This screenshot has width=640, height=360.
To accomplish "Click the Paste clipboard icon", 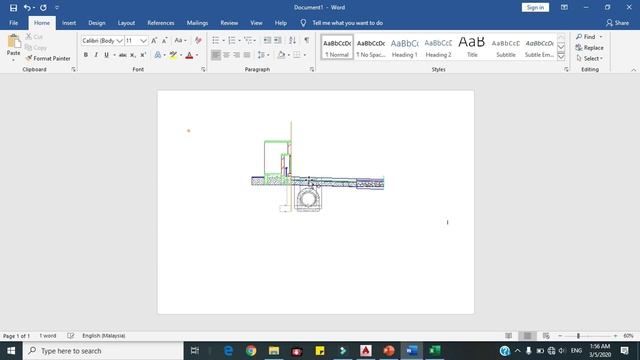I will click(x=13, y=42).
